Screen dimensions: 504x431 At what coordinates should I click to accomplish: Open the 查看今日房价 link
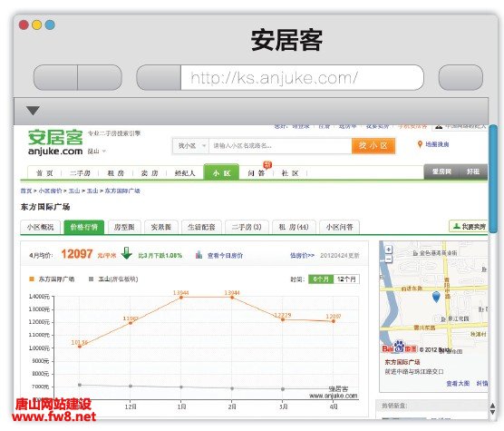pos(225,255)
